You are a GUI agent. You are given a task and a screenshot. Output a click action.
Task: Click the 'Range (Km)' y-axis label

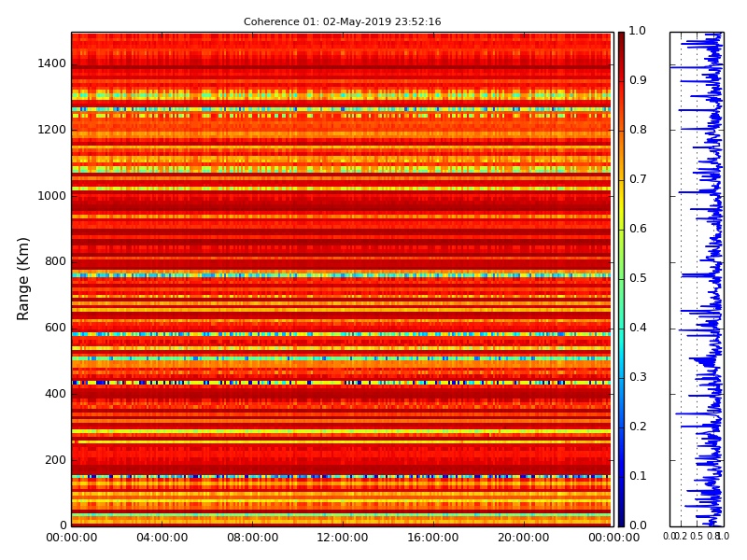coord(22,279)
